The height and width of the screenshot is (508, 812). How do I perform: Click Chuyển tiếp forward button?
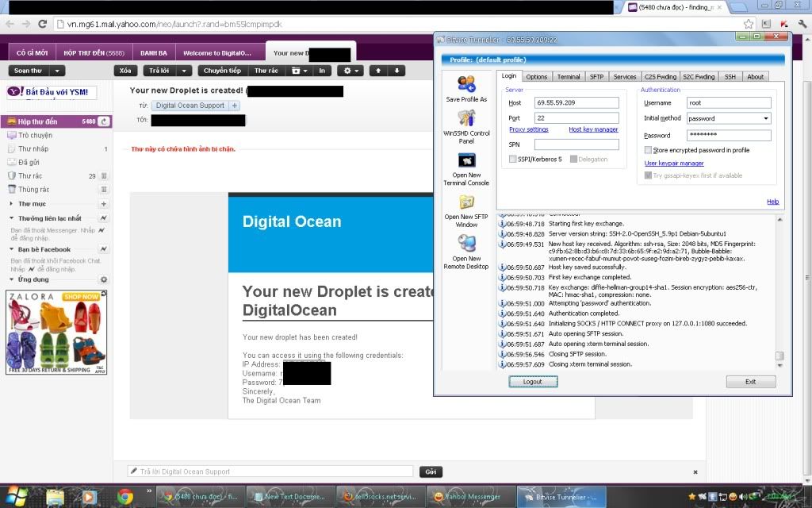click(222, 71)
